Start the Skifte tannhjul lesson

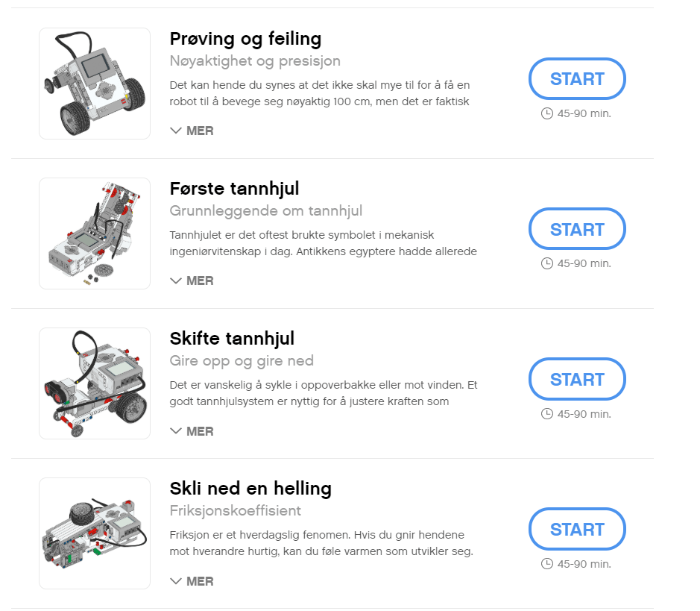[x=577, y=379]
